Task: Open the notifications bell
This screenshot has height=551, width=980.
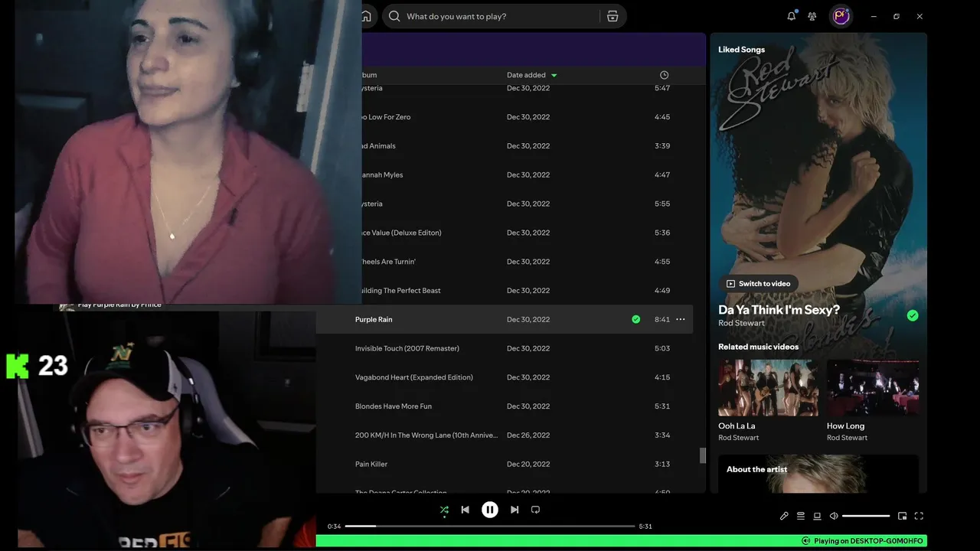Action: coord(792,16)
